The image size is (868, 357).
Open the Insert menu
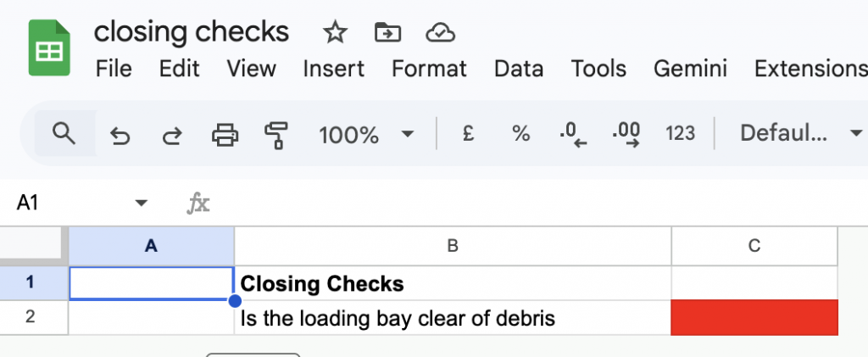click(x=332, y=68)
